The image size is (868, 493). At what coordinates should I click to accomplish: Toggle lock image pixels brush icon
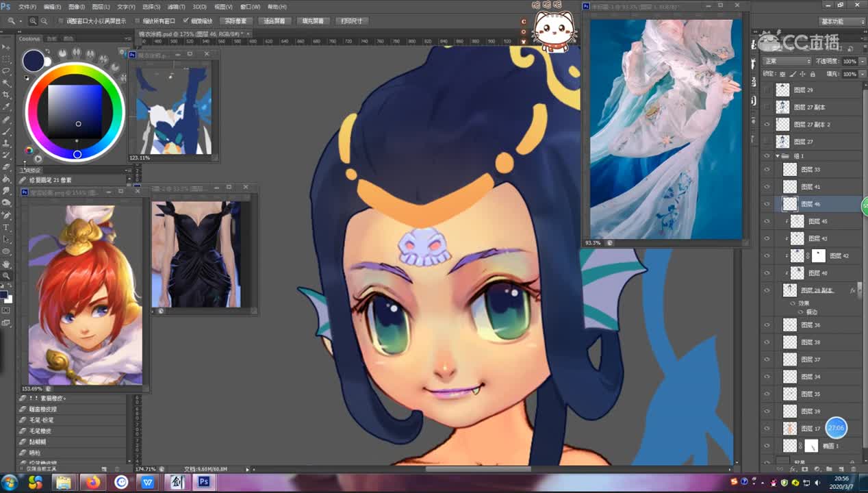pyautogui.click(x=792, y=74)
